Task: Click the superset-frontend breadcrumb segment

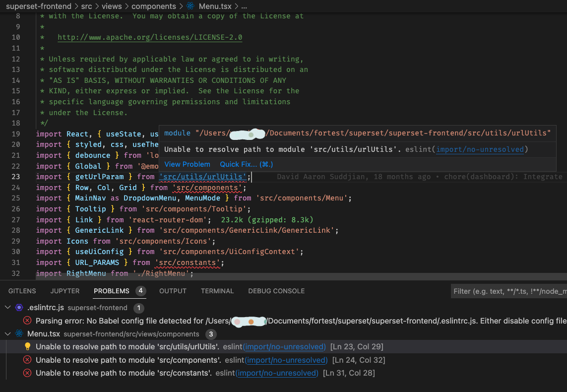Action: pyautogui.click(x=39, y=6)
